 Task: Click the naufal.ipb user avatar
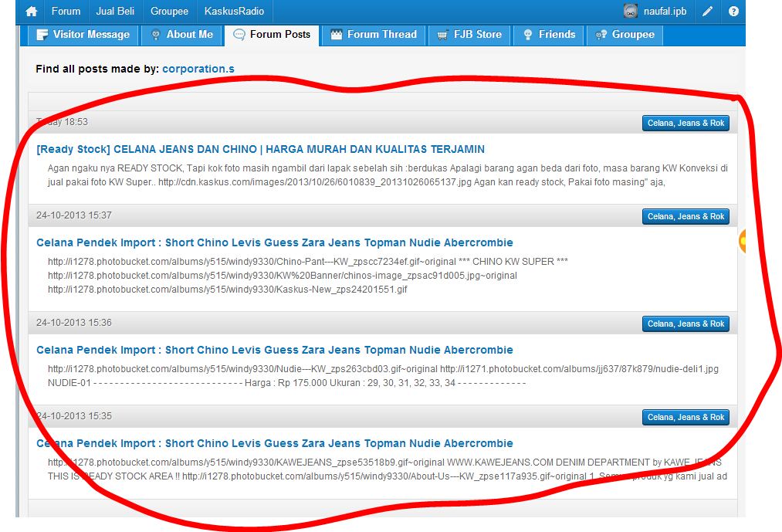click(x=631, y=12)
